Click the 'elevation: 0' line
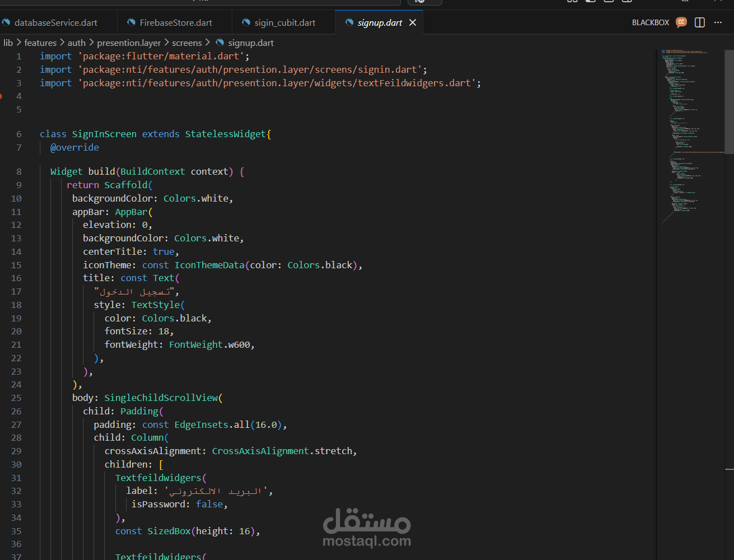Screen dimensions: 734x560 [118, 225]
